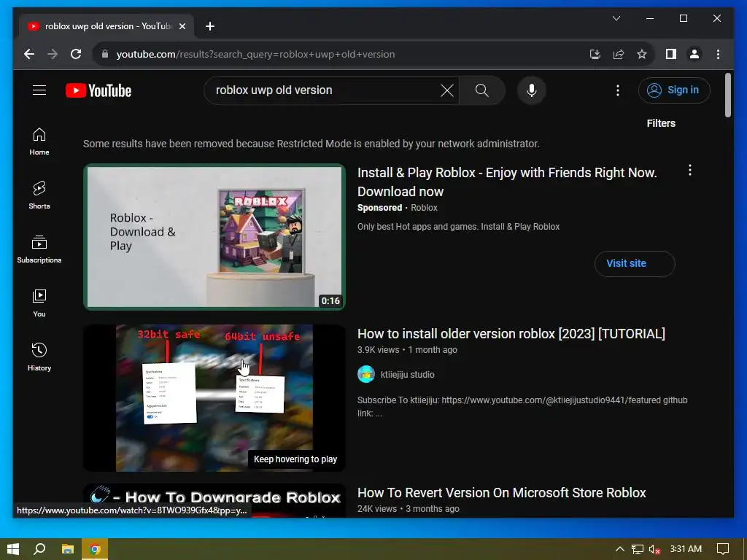Open network tray icon

[x=638, y=549]
